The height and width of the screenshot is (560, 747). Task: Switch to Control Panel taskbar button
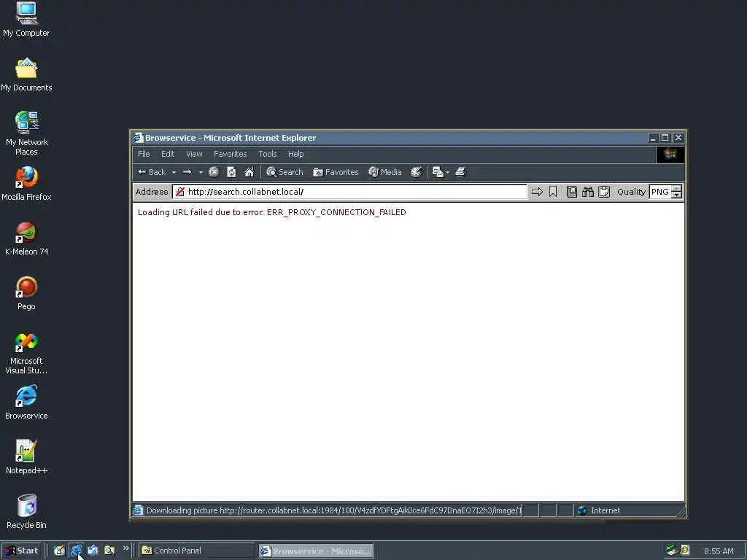point(196,551)
